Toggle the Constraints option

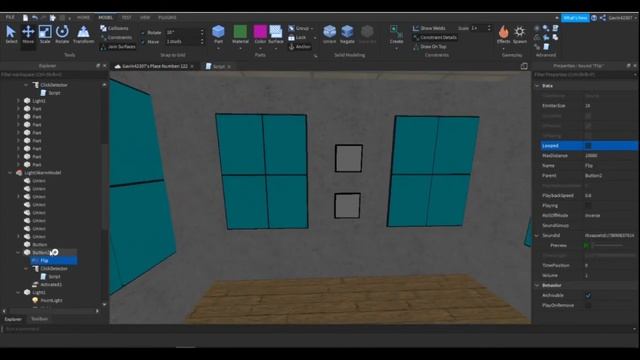pyautogui.click(x=116, y=38)
